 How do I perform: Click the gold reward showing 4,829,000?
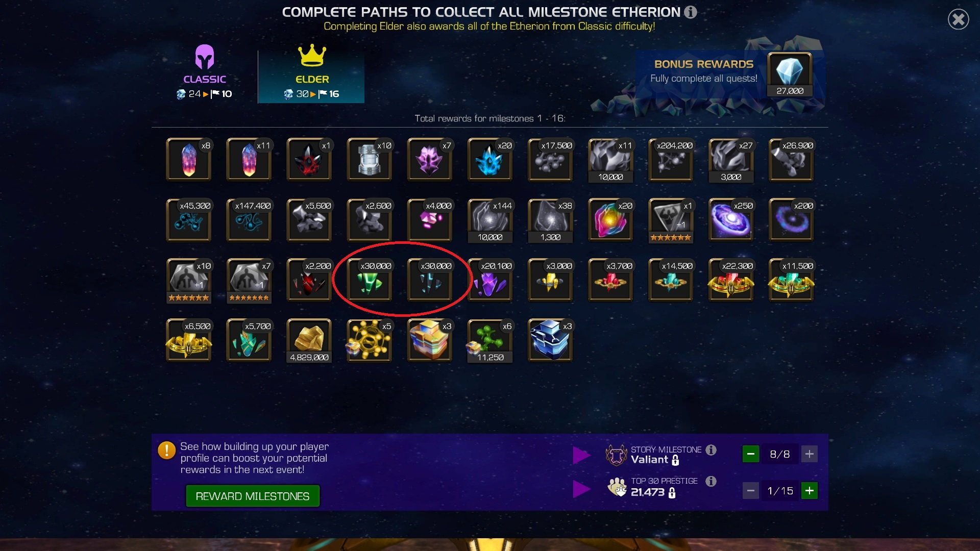tap(309, 341)
